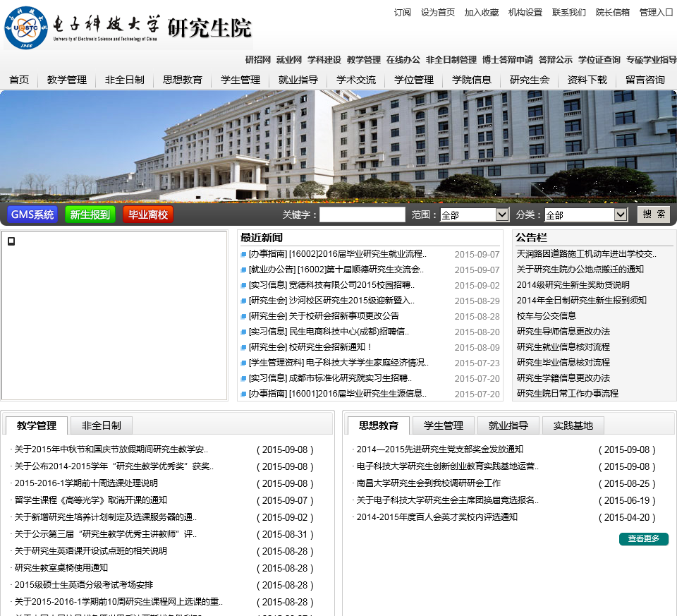Open notice 2014级研究生新生奖助贷说明
This screenshot has height=616, width=677.
[573, 285]
